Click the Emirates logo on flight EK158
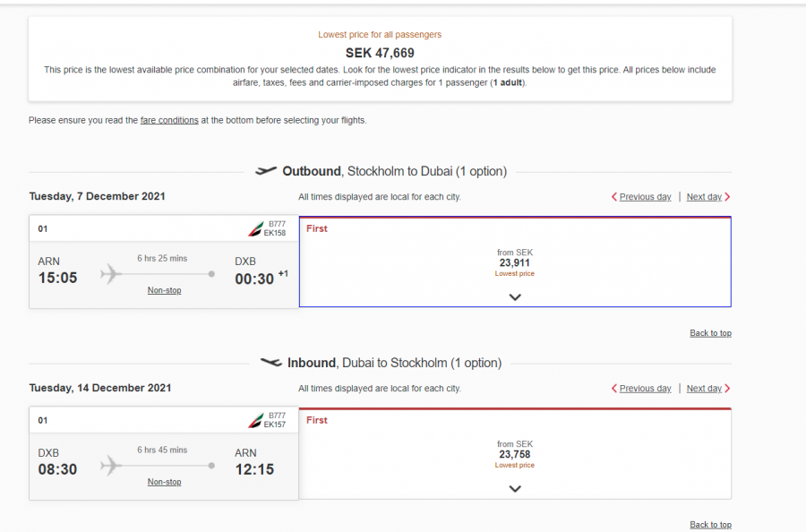This screenshot has width=806, height=532. [x=255, y=229]
